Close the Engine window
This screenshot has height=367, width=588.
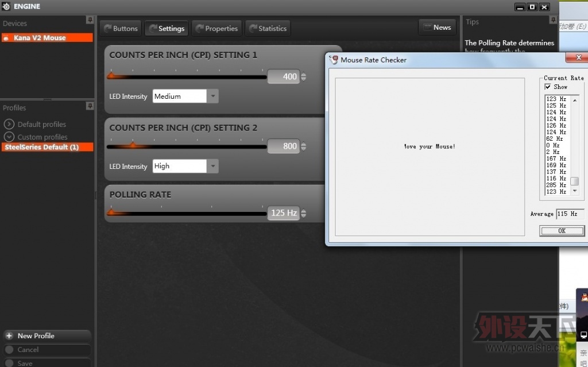click(x=544, y=7)
